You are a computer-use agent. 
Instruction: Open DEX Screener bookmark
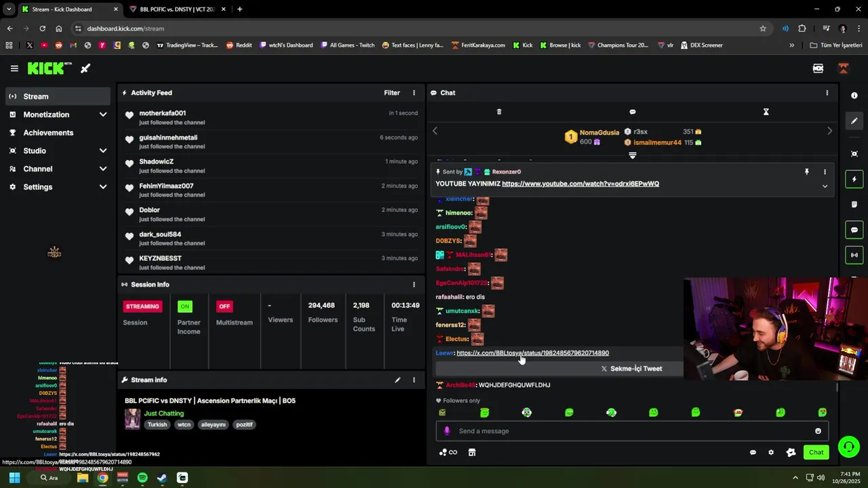[x=701, y=45]
